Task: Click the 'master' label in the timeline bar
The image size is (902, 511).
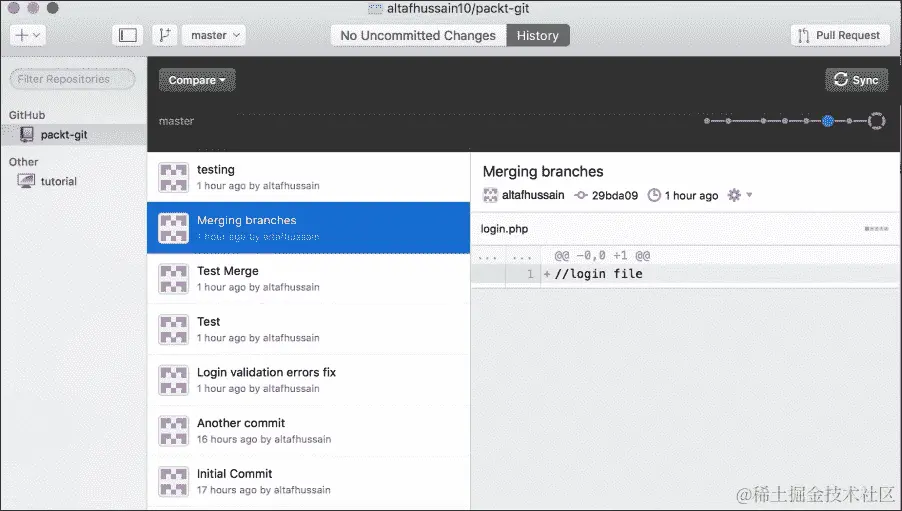Action: 176,121
